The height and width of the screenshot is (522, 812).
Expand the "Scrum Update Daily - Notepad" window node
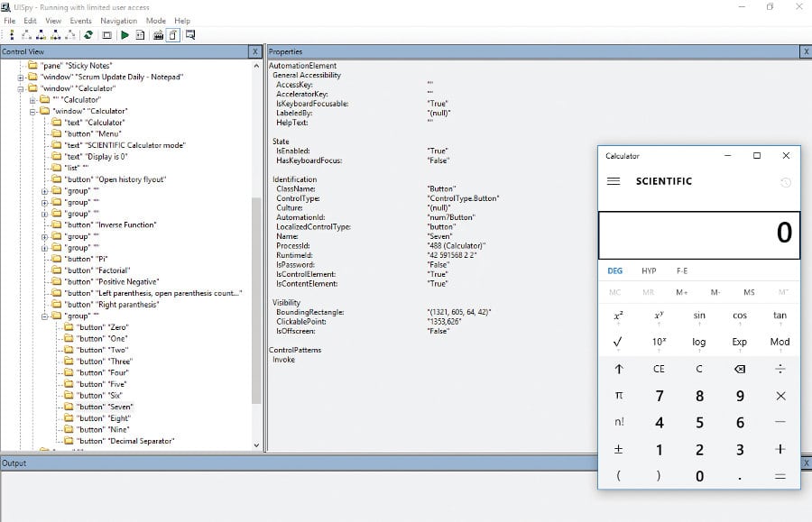pos(21,77)
